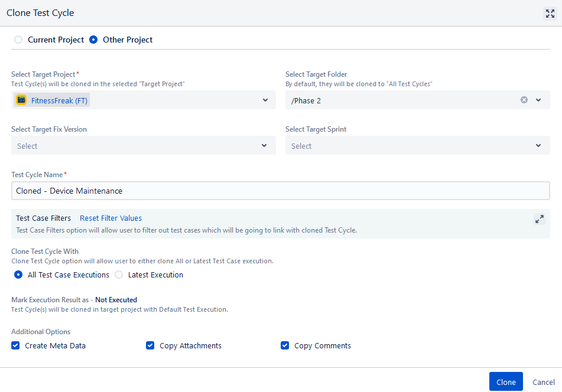Click the Reset Filter Values link
Screen dimensions: 562x392
coord(111,218)
